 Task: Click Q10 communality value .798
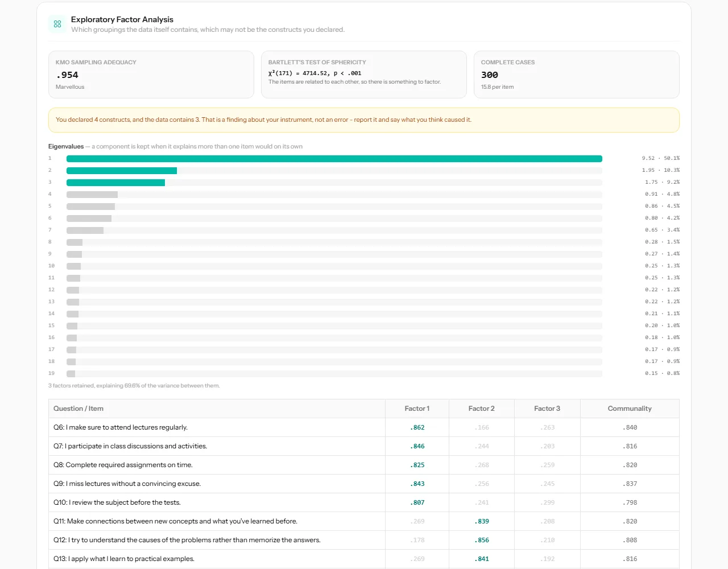pos(630,502)
